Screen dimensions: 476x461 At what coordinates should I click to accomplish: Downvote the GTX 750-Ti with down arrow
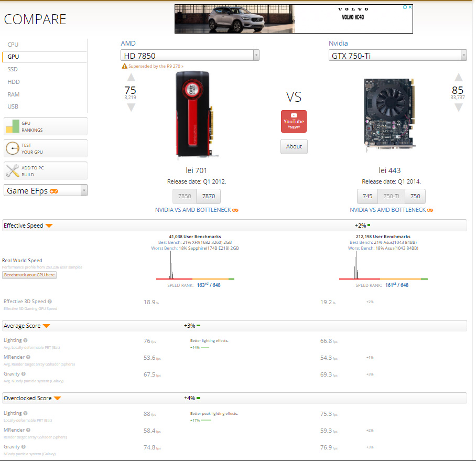click(459, 108)
